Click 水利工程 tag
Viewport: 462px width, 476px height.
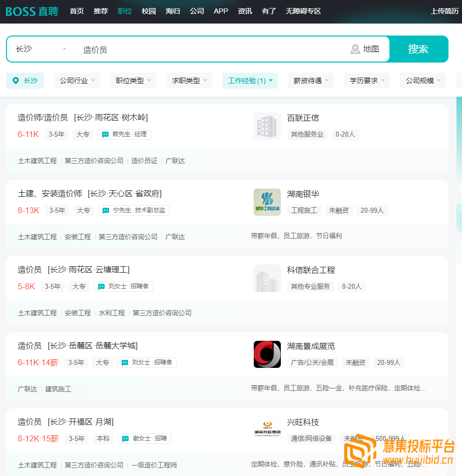point(112,313)
